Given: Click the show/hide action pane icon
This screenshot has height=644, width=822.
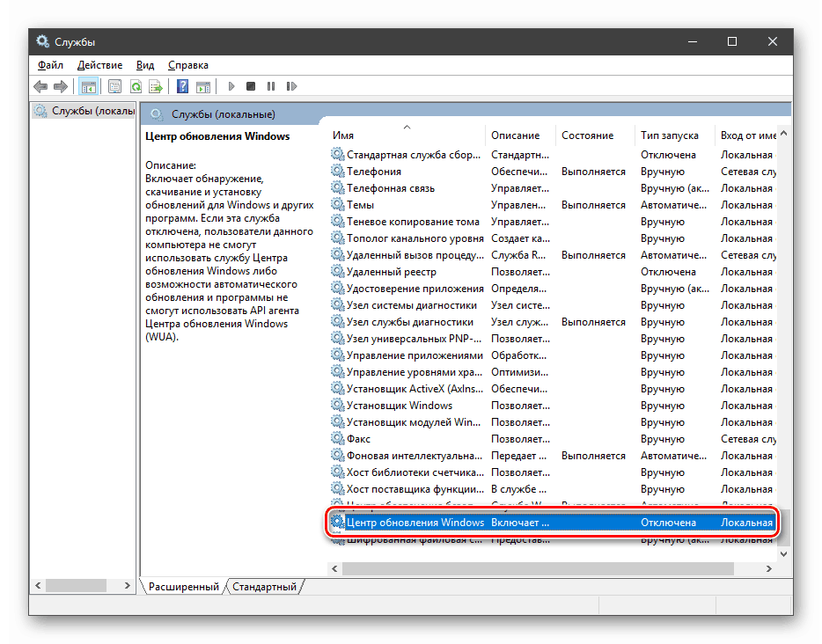Looking at the screenshot, I should tap(203, 86).
